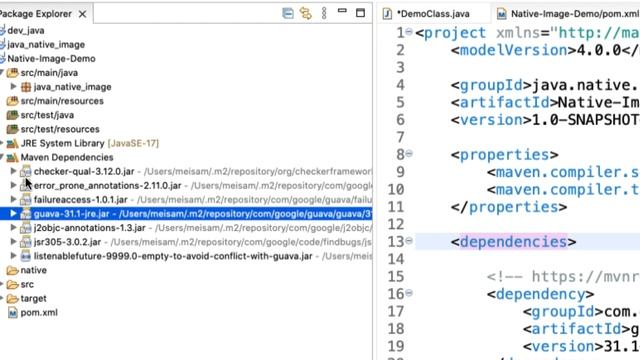Toggle Link with Editor icon
Image resolution: width=640 pixels, height=360 pixels.
tap(306, 13)
